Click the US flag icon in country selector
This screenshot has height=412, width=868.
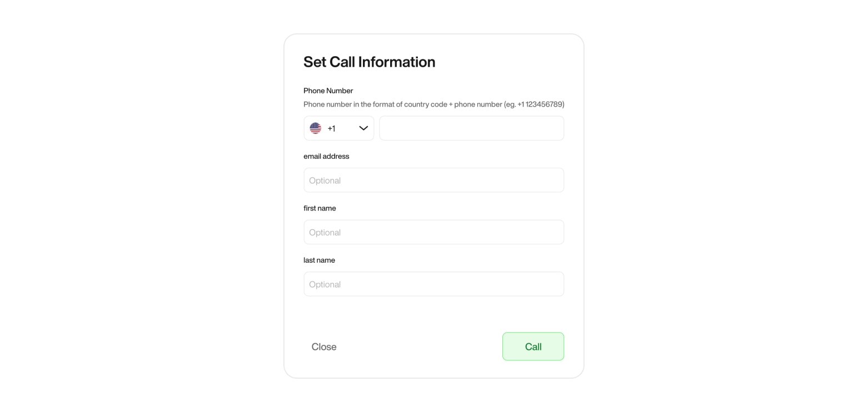315,128
